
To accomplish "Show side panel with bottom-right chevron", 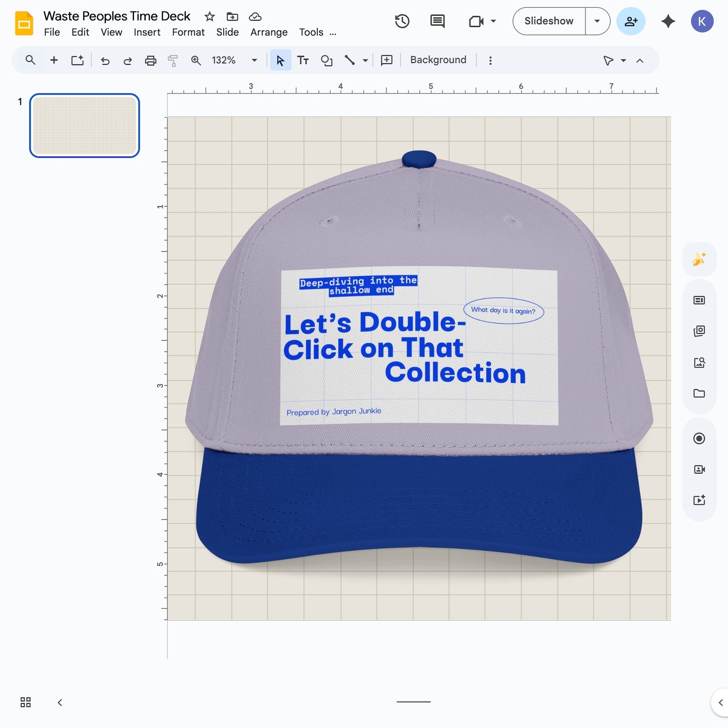I will click(x=720, y=702).
